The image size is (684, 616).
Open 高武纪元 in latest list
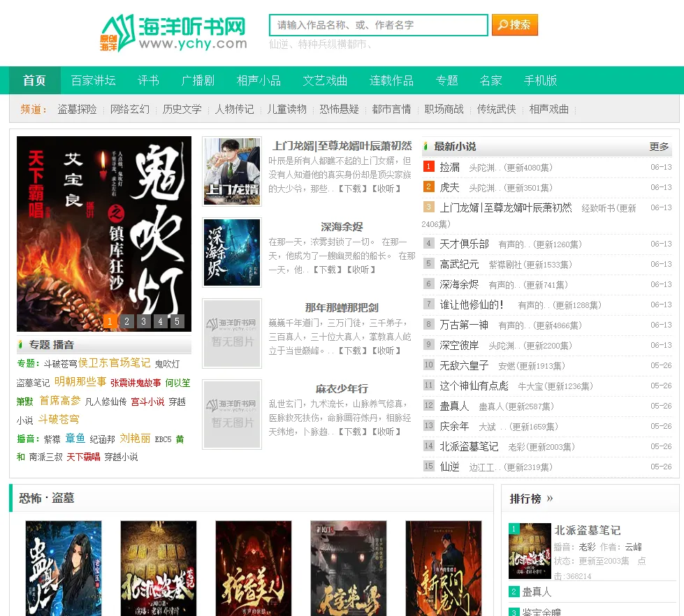(459, 264)
